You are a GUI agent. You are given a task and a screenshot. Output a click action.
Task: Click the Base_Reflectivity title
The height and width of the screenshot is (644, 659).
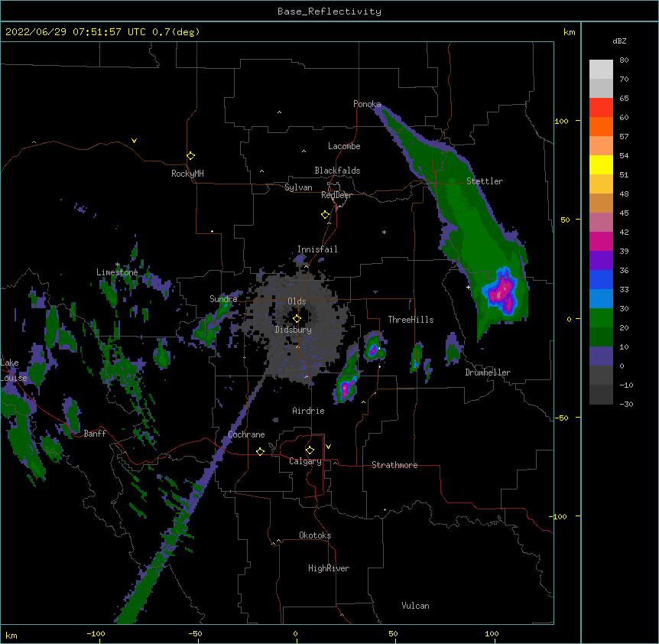pos(329,11)
